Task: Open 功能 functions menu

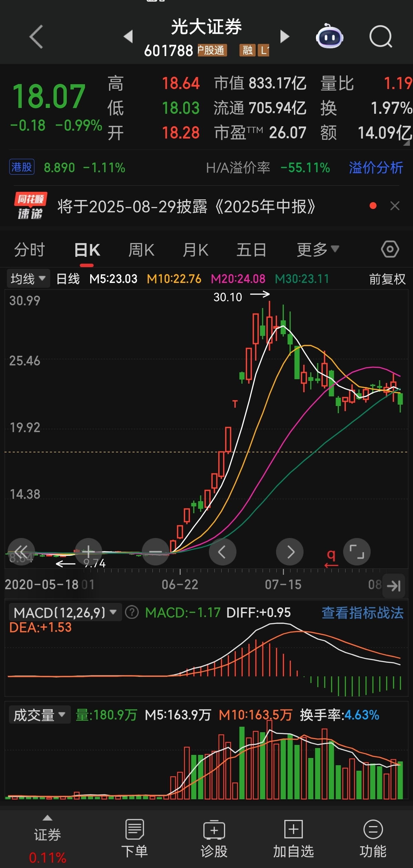Action: tap(373, 838)
